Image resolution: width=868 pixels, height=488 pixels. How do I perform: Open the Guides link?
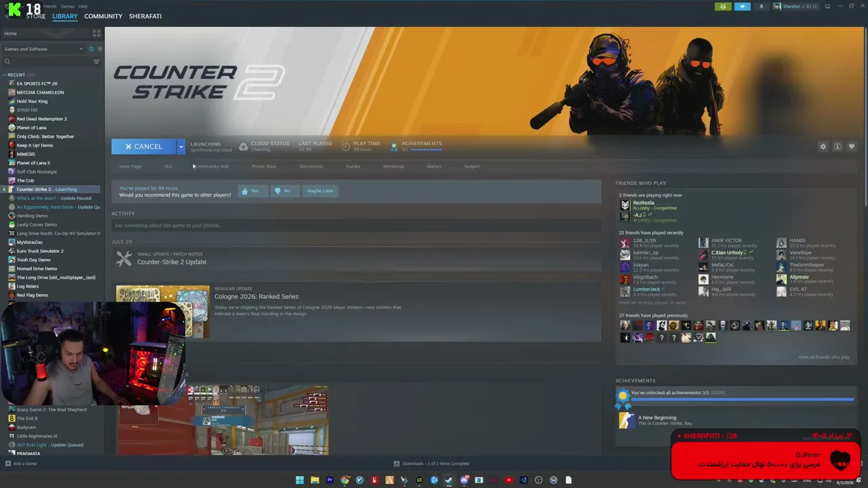tap(353, 166)
